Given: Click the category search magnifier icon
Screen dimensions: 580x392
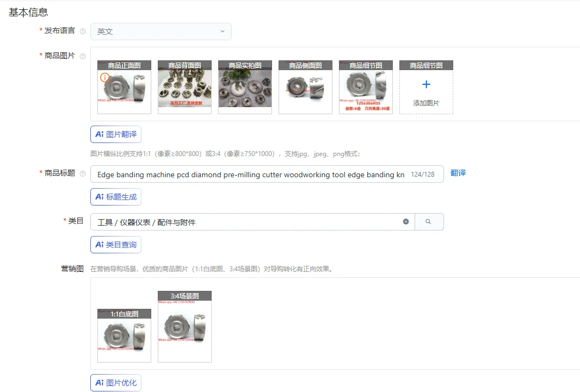Looking at the screenshot, I should pyautogui.click(x=428, y=222).
